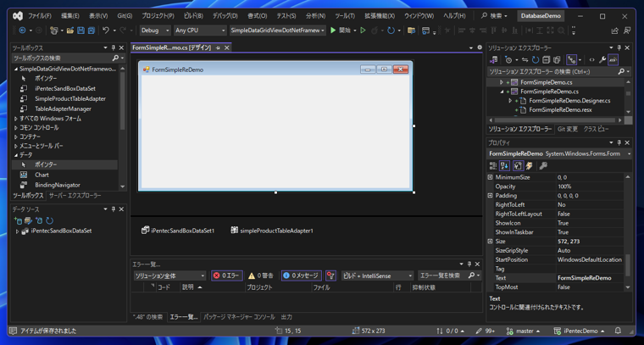Click the Pending Changes Filter clock icon
The width and height of the screenshot is (644, 345).
click(x=509, y=60)
